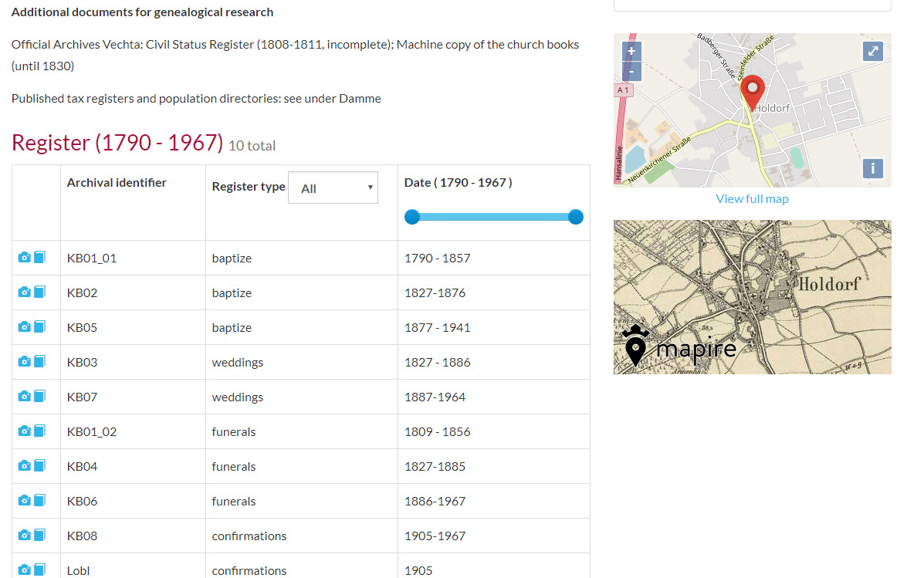
Task: Open the View full map link
Action: tap(752, 199)
